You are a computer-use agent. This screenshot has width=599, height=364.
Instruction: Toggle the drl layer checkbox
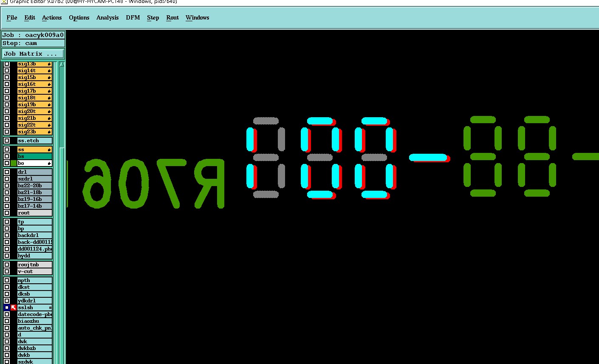tap(7, 172)
